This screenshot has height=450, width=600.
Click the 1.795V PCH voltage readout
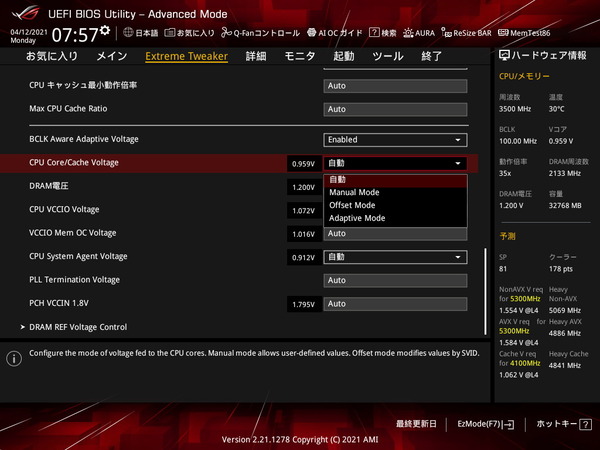tap(303, 305)
